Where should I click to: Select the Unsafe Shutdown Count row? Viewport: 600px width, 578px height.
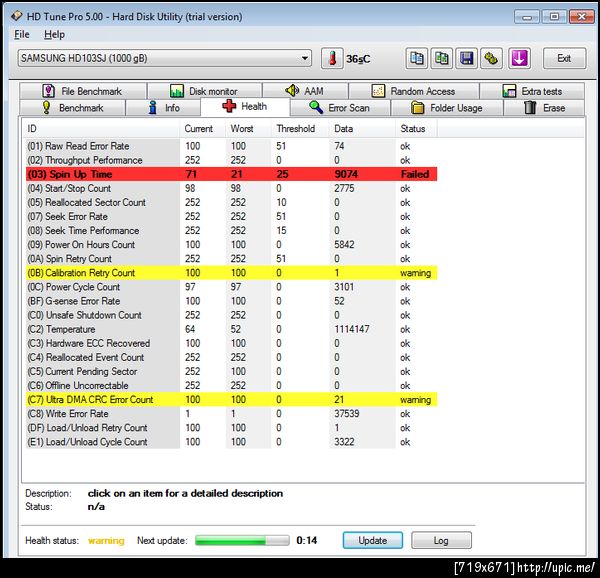click(232, 315)
